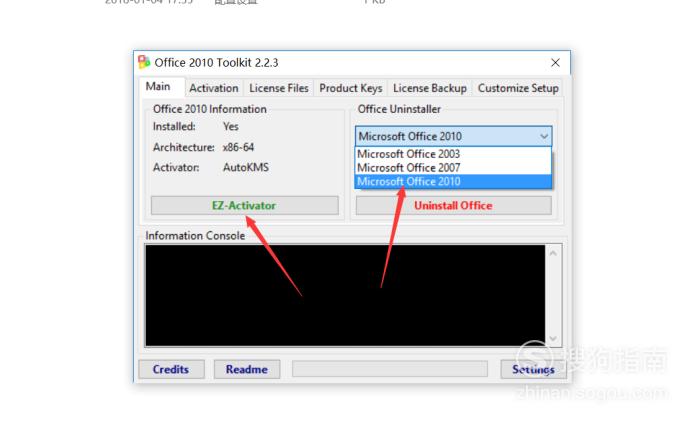Pick Microsoft Office 2010 in the dropdown list
692x427 pixels.
[x=453, y=181]
